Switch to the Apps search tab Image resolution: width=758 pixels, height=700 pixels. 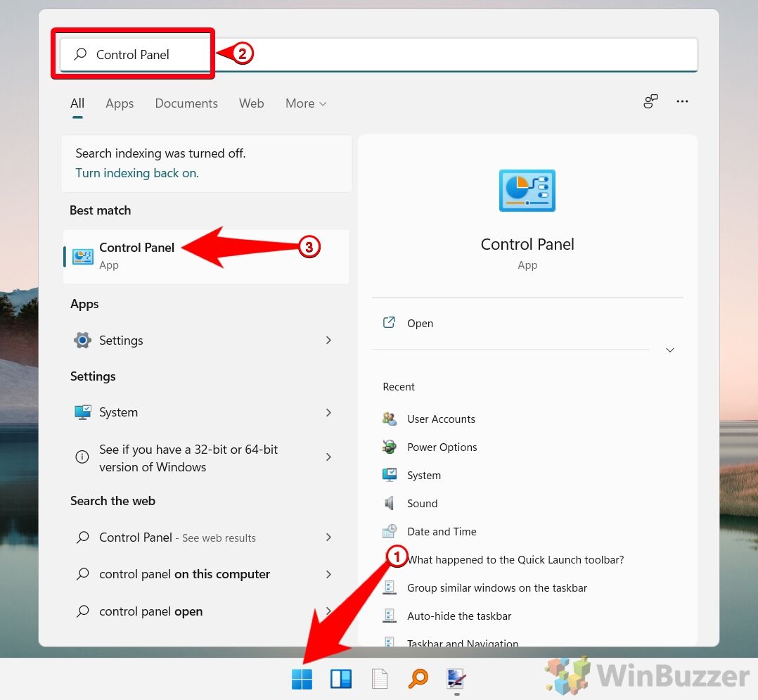click(120, 103)
